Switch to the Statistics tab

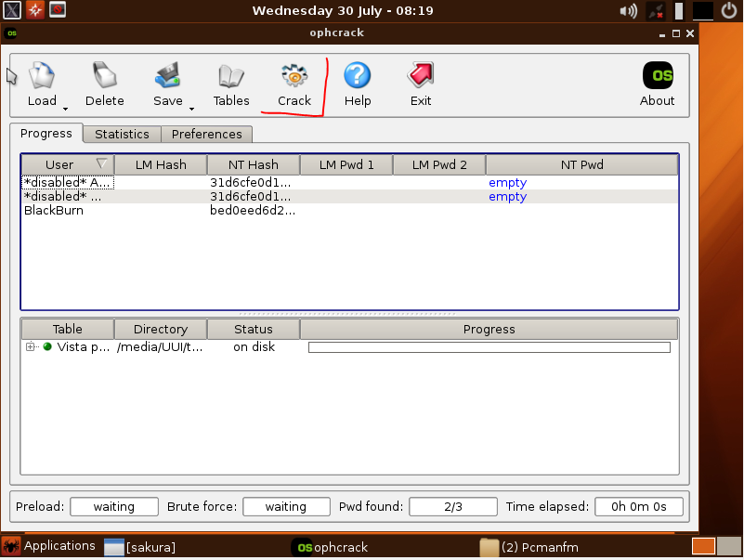(x=122, y=135)
